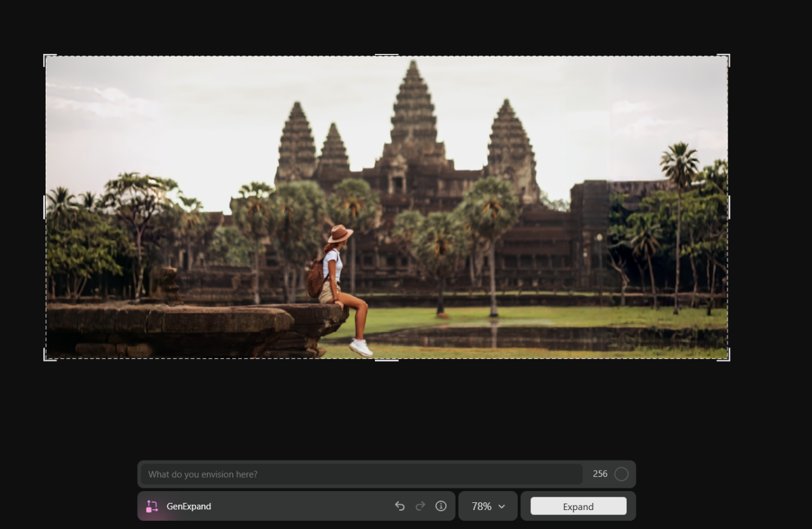Screen dimensions: 812x529
Task: Click the GenExpand label text
Action: [189, 506]
